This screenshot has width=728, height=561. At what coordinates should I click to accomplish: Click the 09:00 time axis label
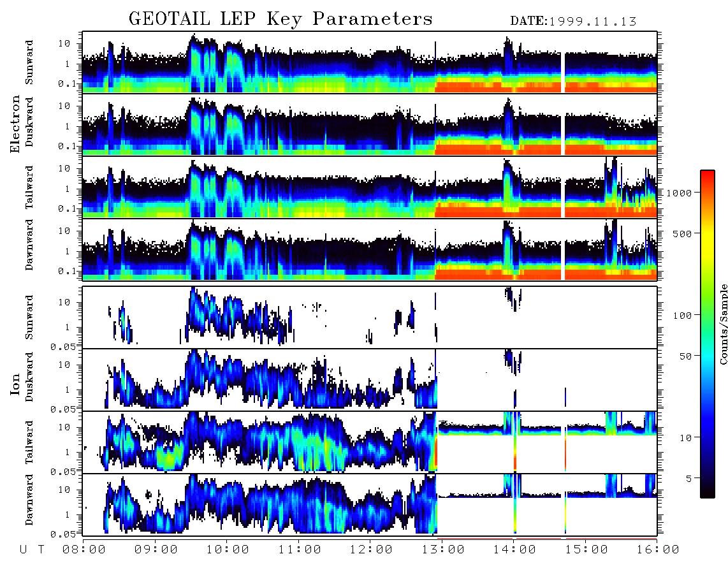click(x=156, y=550)
